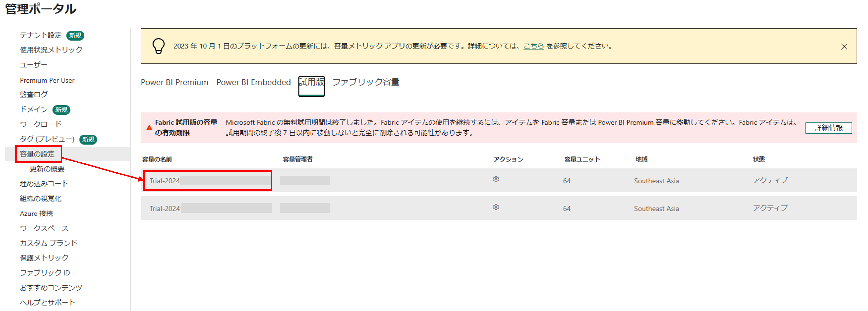Viewport: 868px width, 311px height.
Task: Navigate to ドメイン settings
Action: point(33,109)
